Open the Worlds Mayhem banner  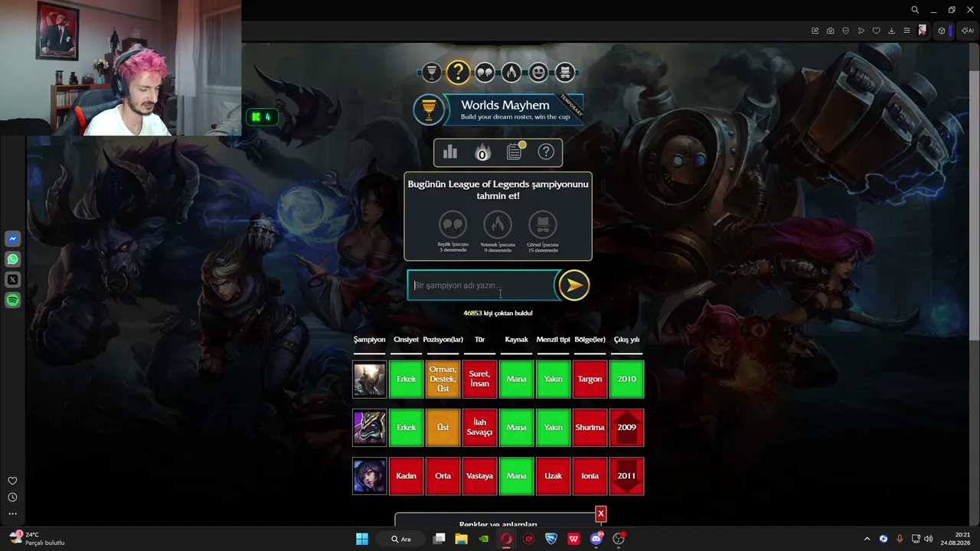coord(498,109)
